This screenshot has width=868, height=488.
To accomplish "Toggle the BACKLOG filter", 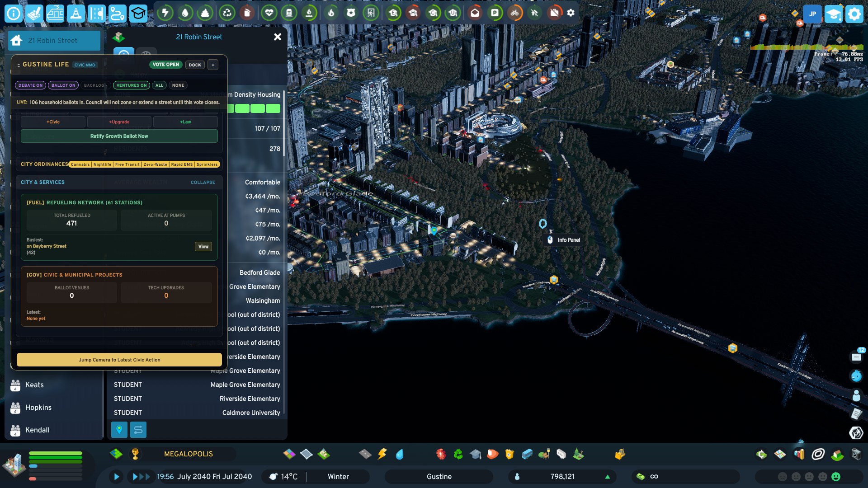I will click(94, 85).
